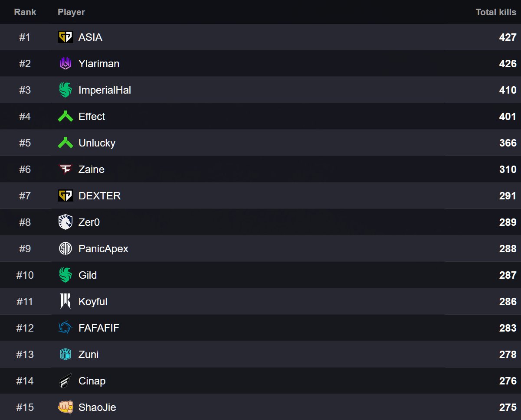The width and height of the screenshot is (521, 420).
Task: Click the fist logo beside ShaoJie
Action: coord(66,407)
